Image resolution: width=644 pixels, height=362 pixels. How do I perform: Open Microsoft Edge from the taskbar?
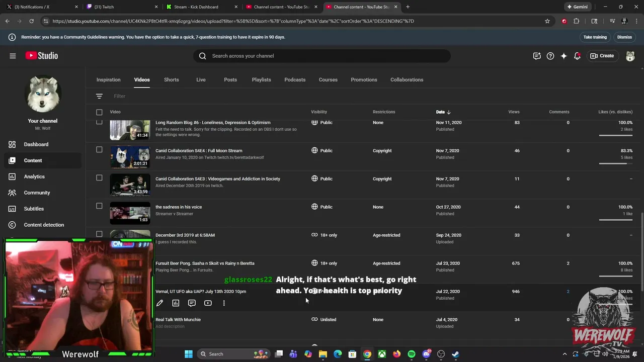(338, 354)
